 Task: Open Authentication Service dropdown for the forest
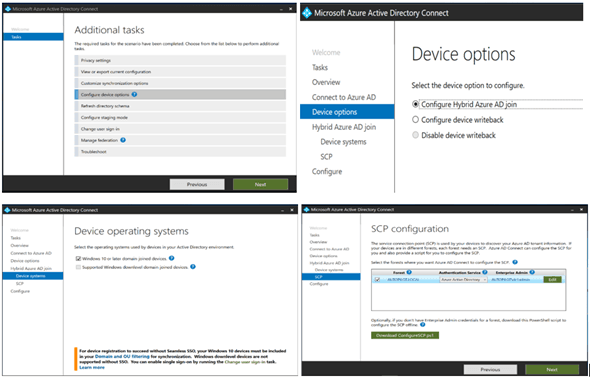pyautogui.click(x=464, y=279)
